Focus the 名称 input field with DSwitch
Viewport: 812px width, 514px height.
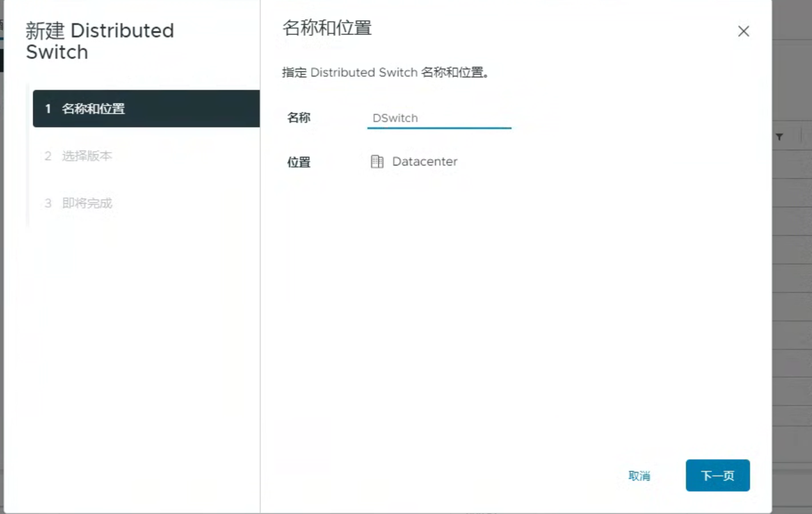[x=439, y=118]
